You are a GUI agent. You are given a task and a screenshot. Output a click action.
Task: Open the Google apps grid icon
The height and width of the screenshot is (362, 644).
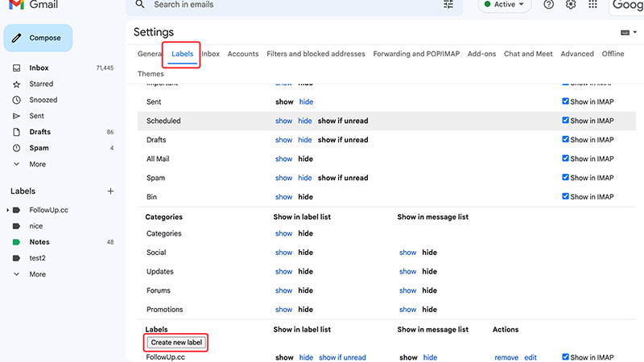click(x=592, y=5)
